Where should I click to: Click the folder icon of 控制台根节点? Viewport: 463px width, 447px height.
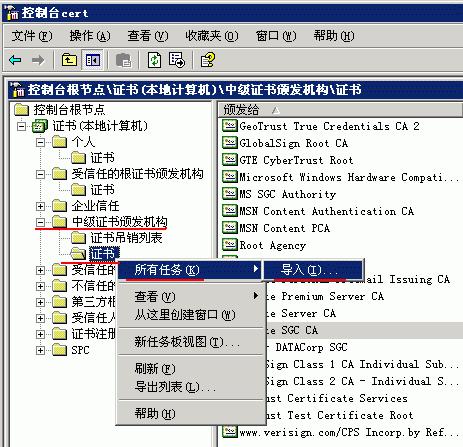(22, 110)
